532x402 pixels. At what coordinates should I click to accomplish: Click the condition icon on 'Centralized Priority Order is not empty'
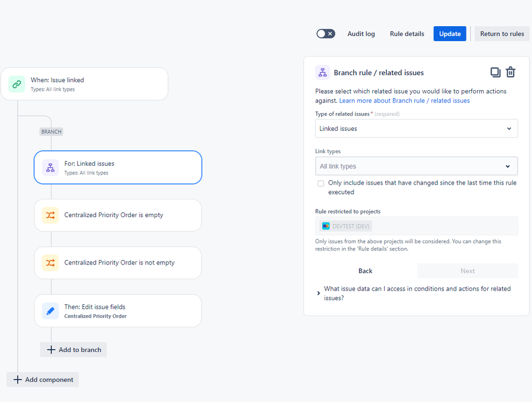point(50,263)
